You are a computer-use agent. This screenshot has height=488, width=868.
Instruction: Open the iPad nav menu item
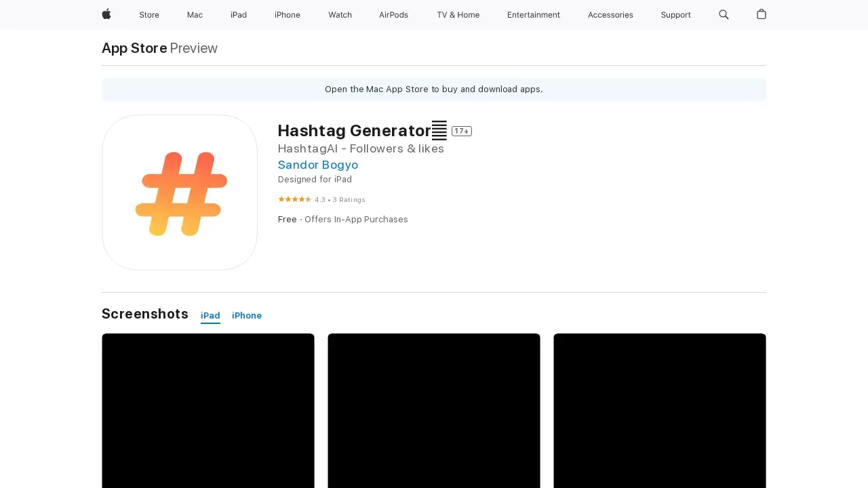[x=239, y=15]
